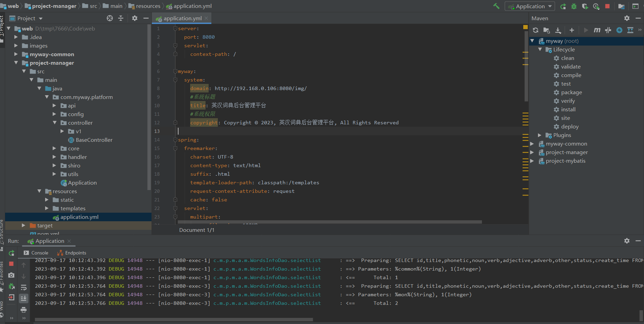
Task: Switch to the Endpoints tab
Action: tap(72, 253)
